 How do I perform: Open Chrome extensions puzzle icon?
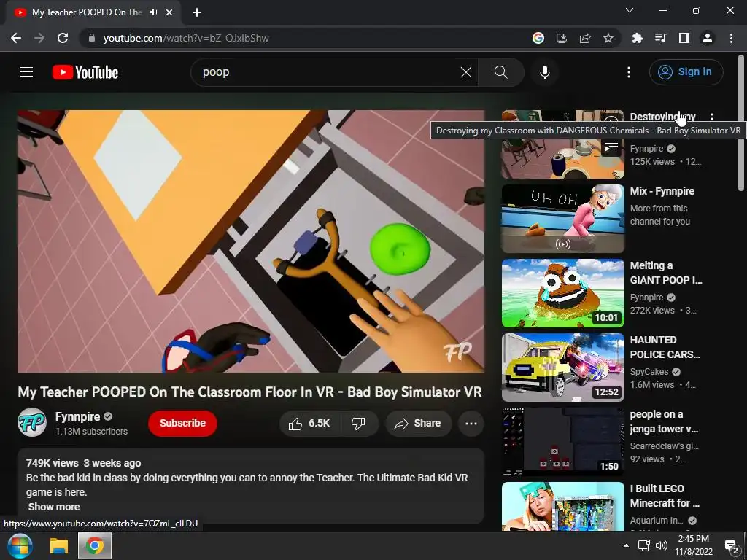pos(638,38)
